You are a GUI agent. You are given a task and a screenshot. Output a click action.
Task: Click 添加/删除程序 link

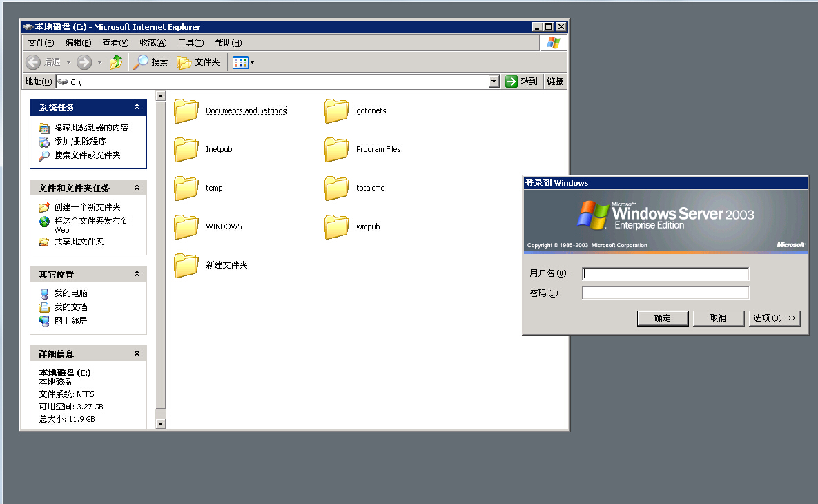[80, 142]
